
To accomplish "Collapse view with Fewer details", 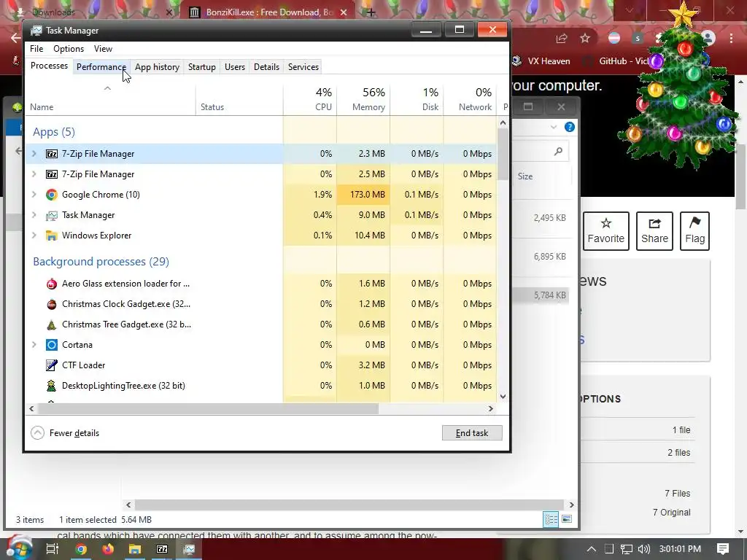I will tap(65, 433).
